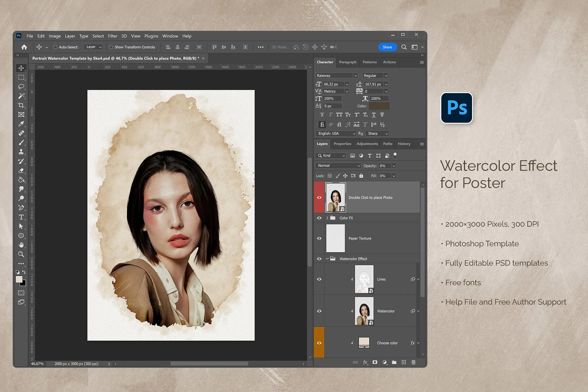This screenshot has height=392, width=588.
Task: Switch to the Adjustments tab
Action: [x=367, y=144]
